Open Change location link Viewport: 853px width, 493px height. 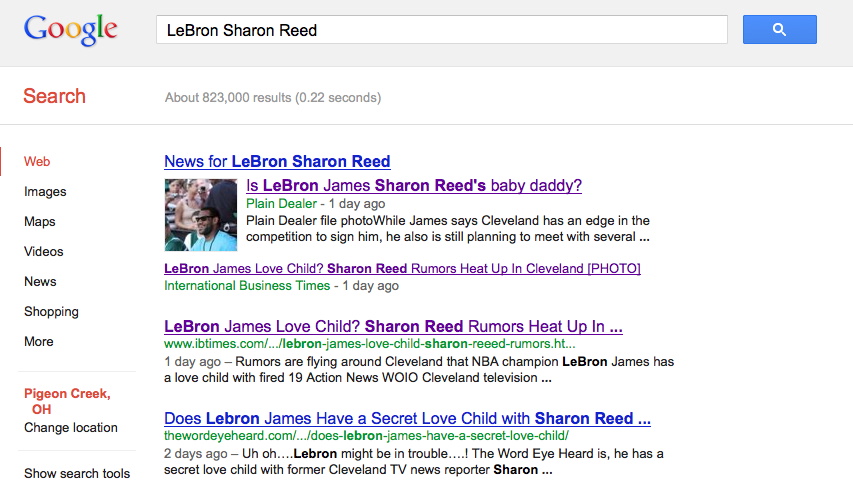coord(71,428)
